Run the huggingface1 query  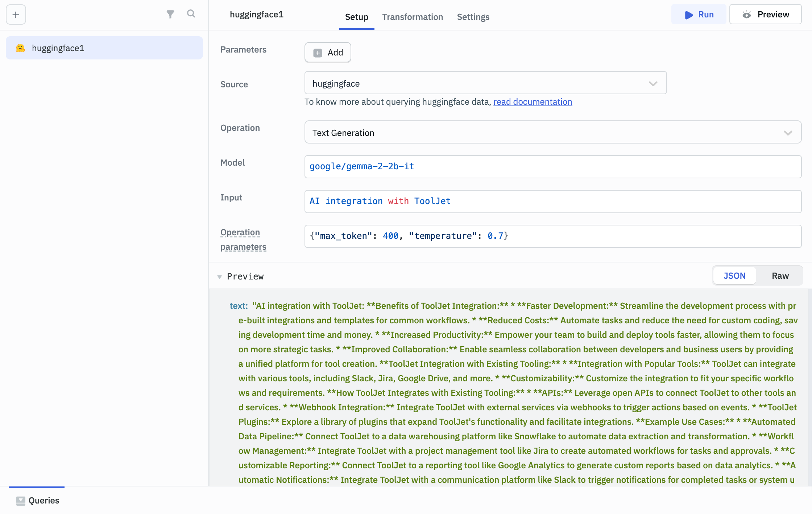point(699,14)
